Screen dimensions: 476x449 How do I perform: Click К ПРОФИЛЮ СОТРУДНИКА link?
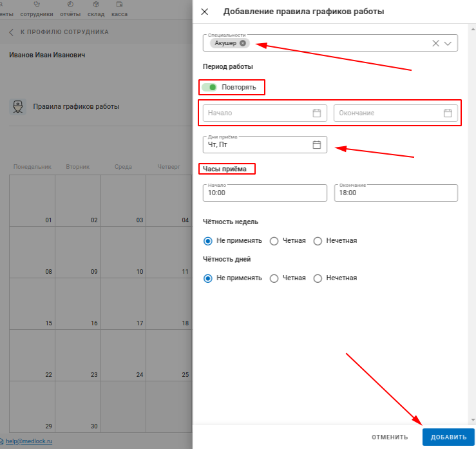click(x=64, y=32)
